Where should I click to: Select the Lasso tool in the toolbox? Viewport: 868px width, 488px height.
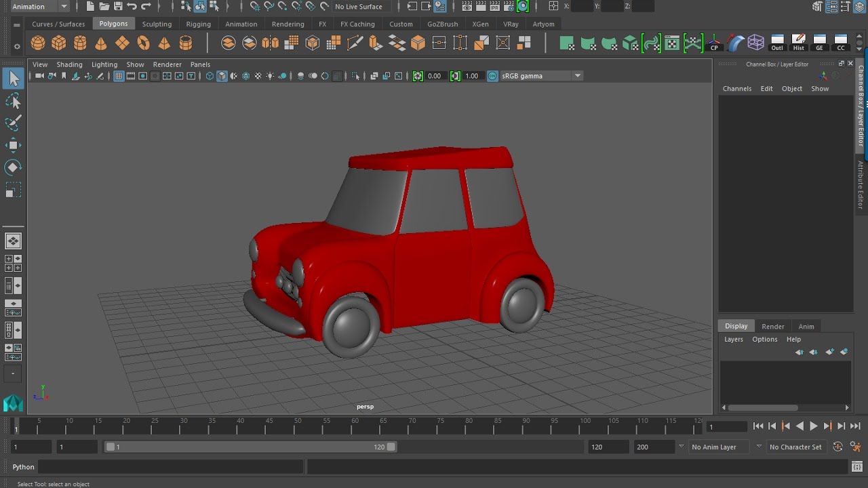(x=13, y=101)
